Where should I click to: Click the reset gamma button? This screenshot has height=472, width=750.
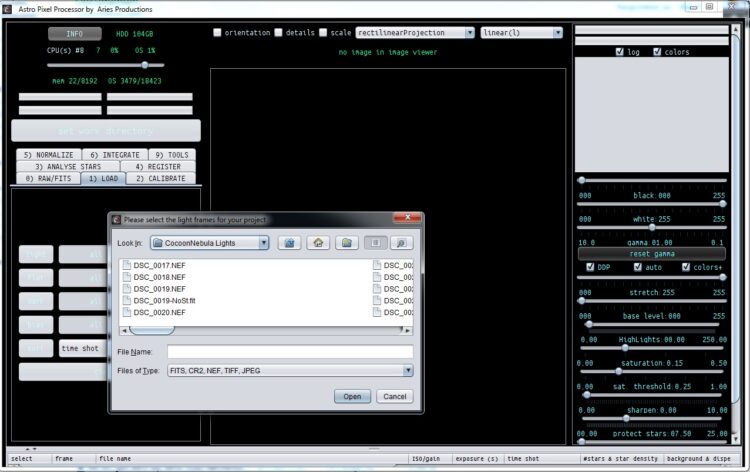click(652, 254)
